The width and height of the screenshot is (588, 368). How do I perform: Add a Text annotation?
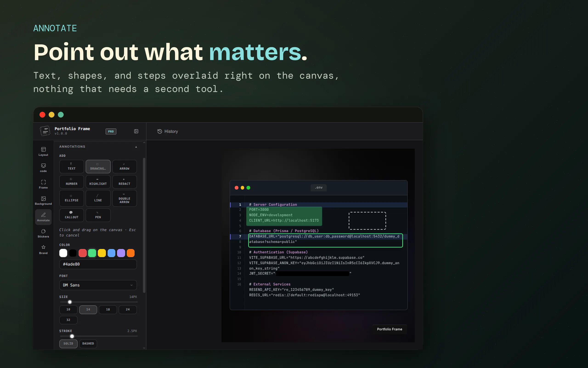[x=71, y=167]
